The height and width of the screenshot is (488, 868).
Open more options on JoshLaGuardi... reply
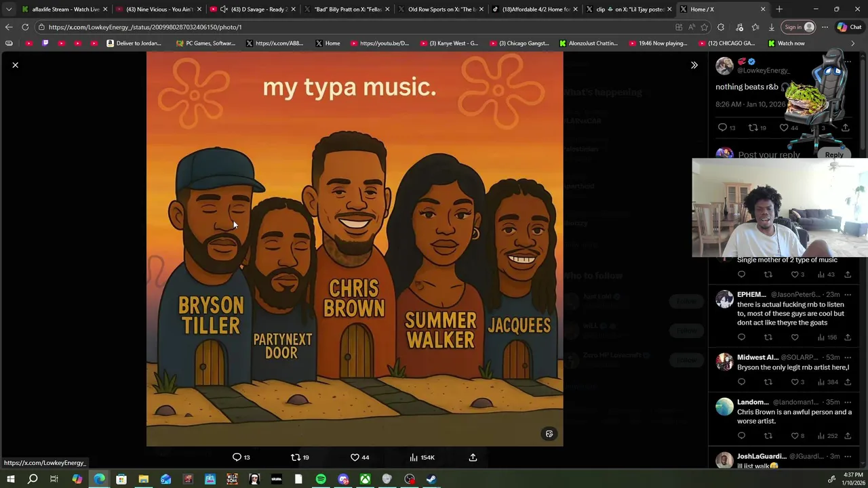coord(848,456)
